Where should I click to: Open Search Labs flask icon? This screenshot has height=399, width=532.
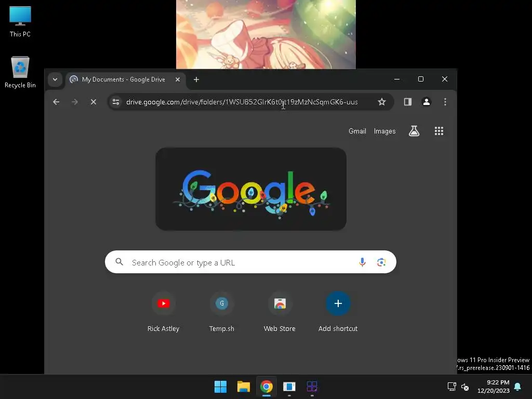click(x=414, y=131)
